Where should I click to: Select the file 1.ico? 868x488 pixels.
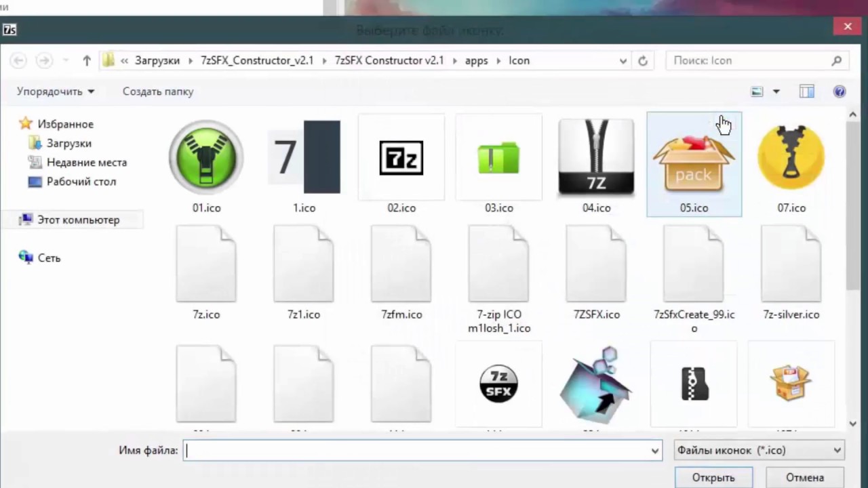coord(304,166)
